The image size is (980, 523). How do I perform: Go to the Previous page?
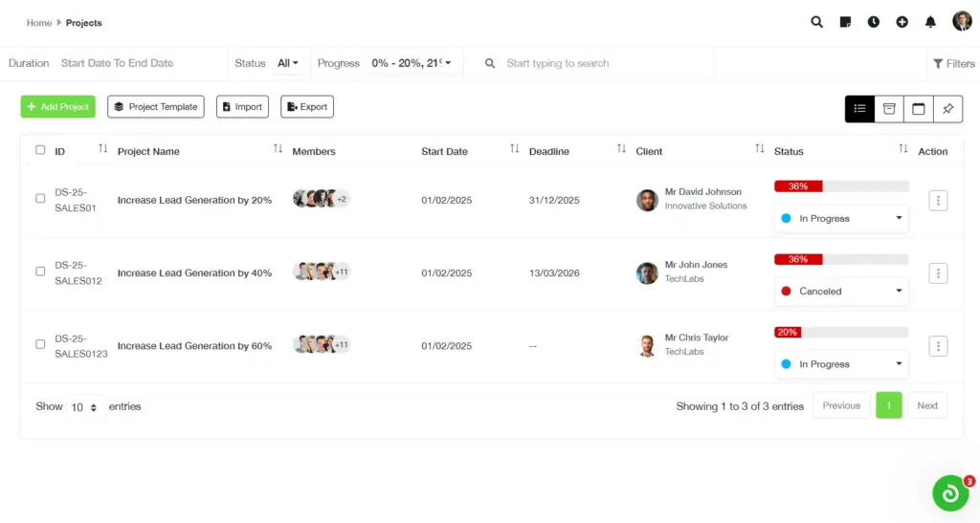pyautogui.click(x=841, y=405)
